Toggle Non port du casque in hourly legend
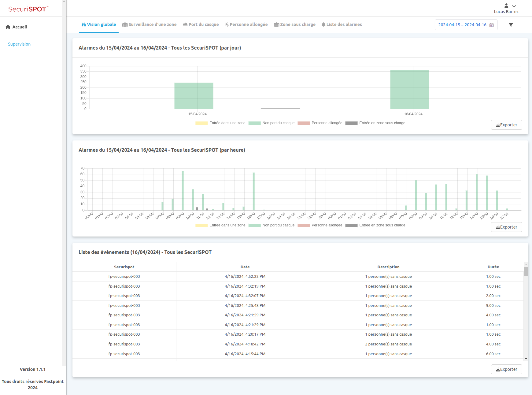This screenshot has width=532, height=395. pos(272,225)
